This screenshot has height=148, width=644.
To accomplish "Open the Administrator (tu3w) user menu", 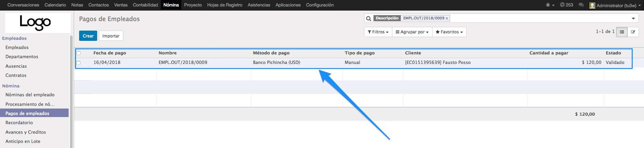I will tap(615, 5).
